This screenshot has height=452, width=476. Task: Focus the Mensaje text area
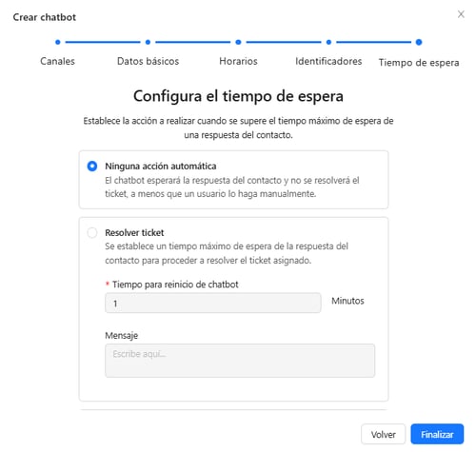pos(240,361)
